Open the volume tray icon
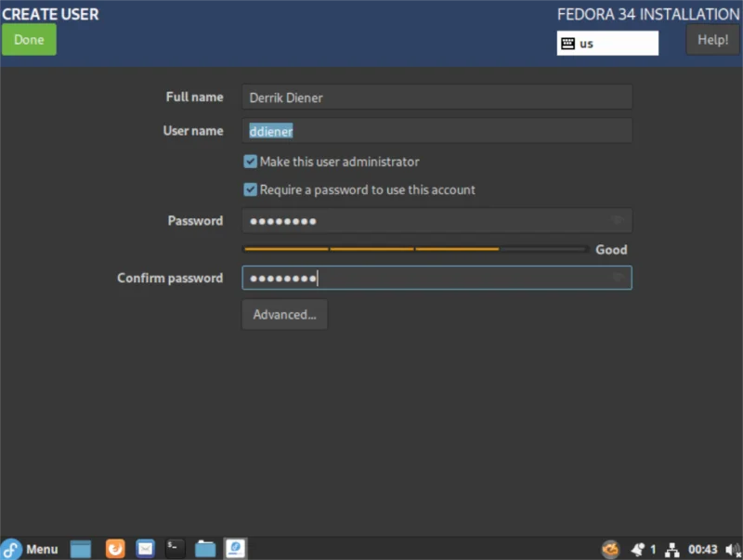743x560 pixels. [732, 550]
